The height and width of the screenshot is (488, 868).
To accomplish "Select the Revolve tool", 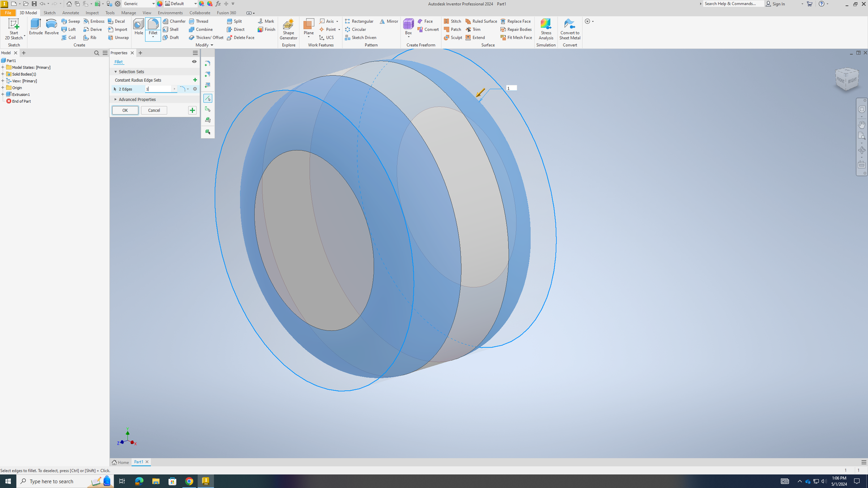I will [51, 27].
